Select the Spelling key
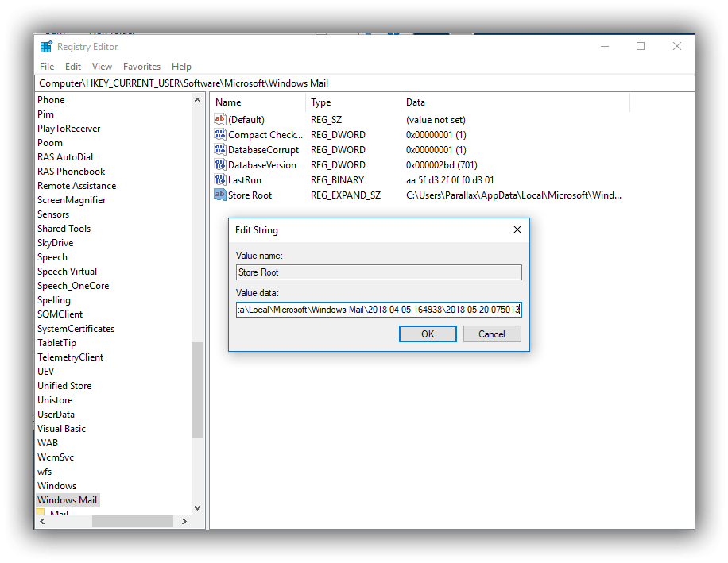Image resolution: width=728 pixels, height=563 pixels. click(54, 300)
